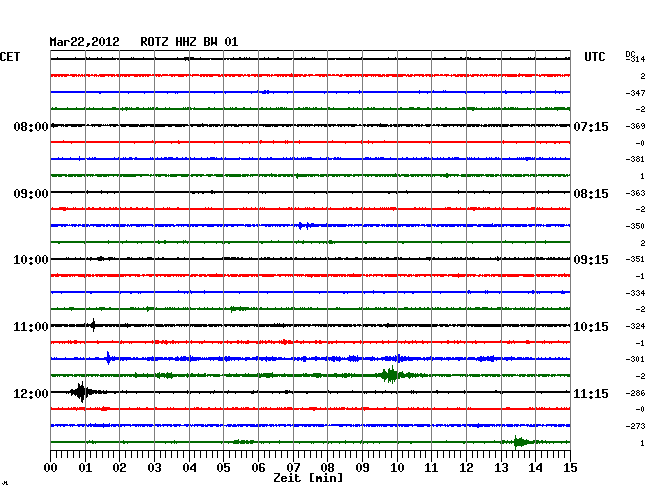
Task: Click the 10:15 UTC time label
Action: pyautogui.click(x=591, y=327)
